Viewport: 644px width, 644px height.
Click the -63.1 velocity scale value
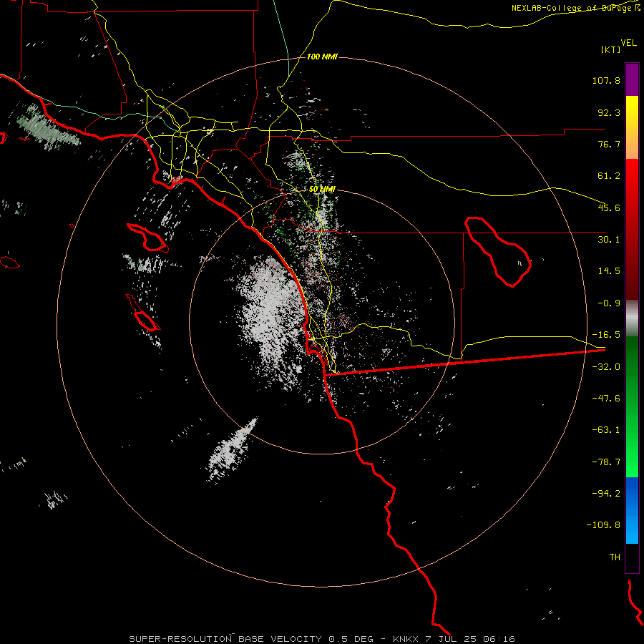pyautogui.click(x=606, y=430)
